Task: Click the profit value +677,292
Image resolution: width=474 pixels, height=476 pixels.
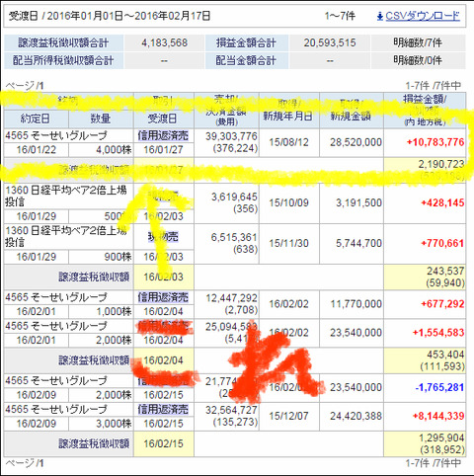Action: point(442,304)
